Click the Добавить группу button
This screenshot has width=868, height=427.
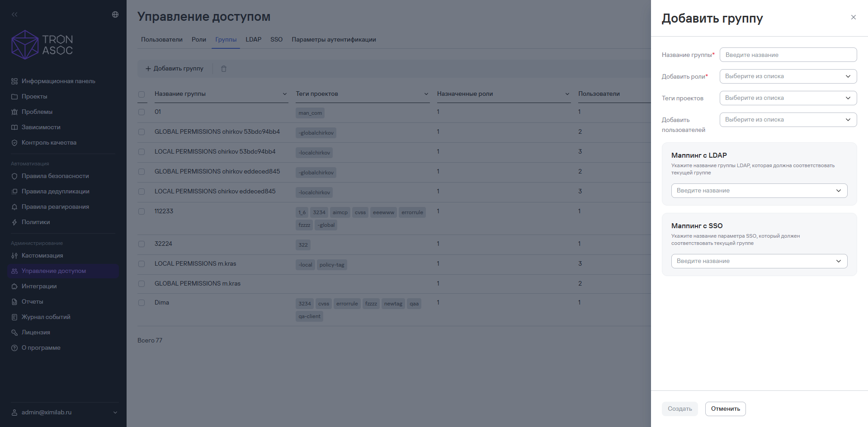pyautogui.click(x=174, y=69)
